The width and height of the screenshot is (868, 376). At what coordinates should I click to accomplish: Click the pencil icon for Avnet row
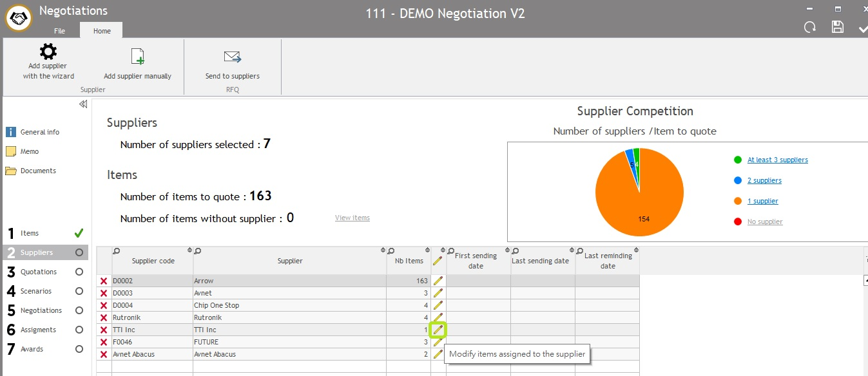[x=438, y=294]
